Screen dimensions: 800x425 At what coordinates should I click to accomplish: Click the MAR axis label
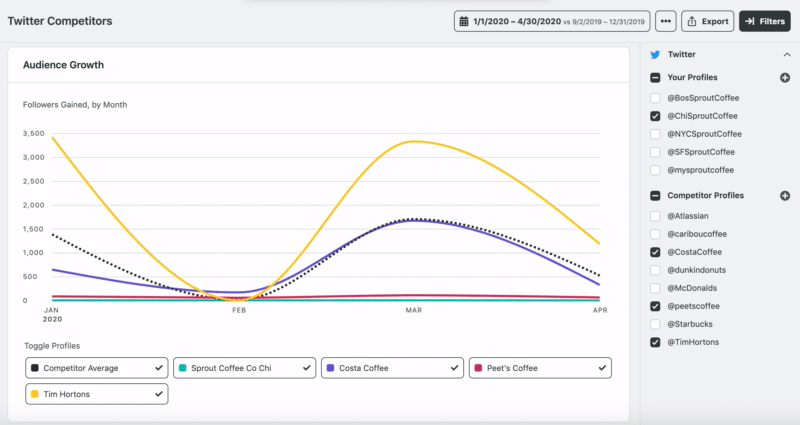tap(414, 310)
